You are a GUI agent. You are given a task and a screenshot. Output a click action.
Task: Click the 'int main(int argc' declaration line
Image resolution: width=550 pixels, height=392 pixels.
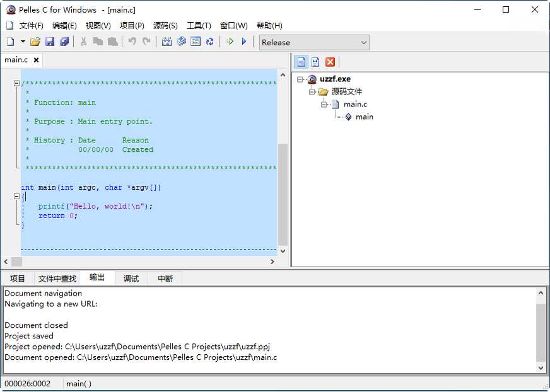tap(91, 188)
